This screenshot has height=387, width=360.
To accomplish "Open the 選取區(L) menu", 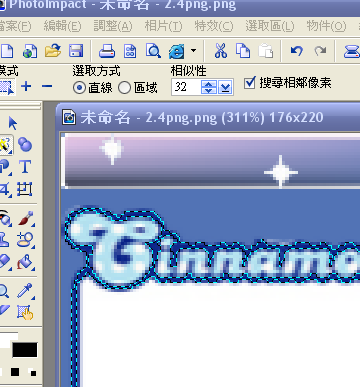I will click(270, 26).
